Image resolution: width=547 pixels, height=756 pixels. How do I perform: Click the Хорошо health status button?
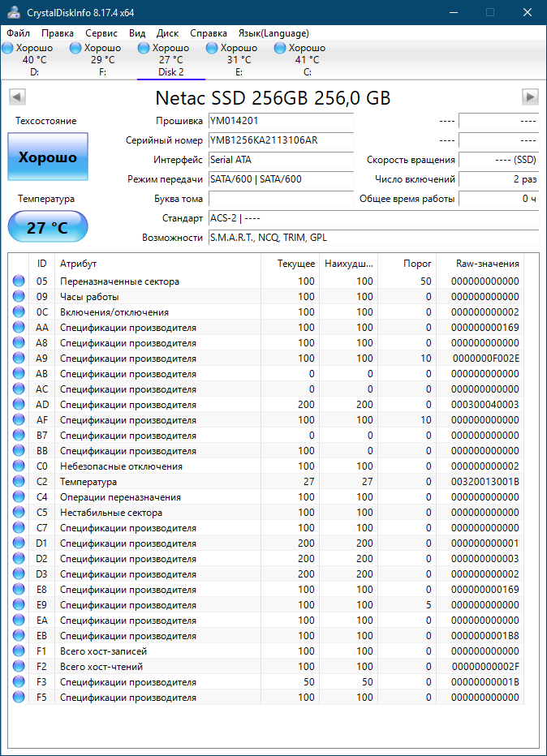point(48,157)
